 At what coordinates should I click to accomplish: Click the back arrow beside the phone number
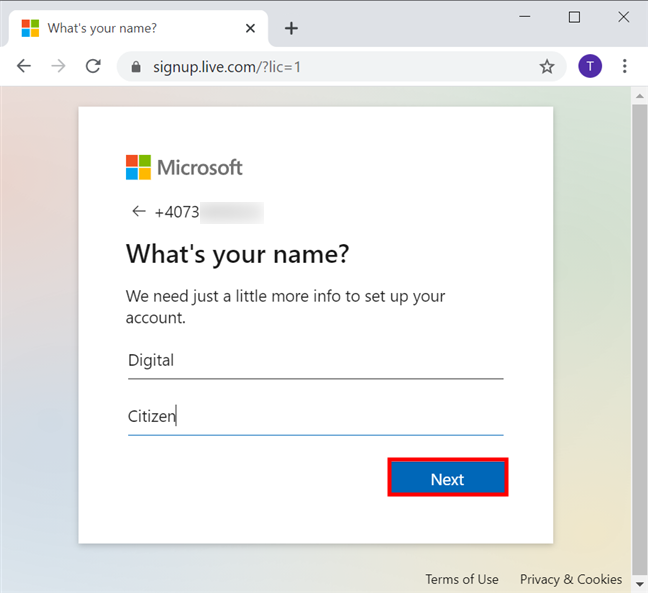click(x=138, y=212)
